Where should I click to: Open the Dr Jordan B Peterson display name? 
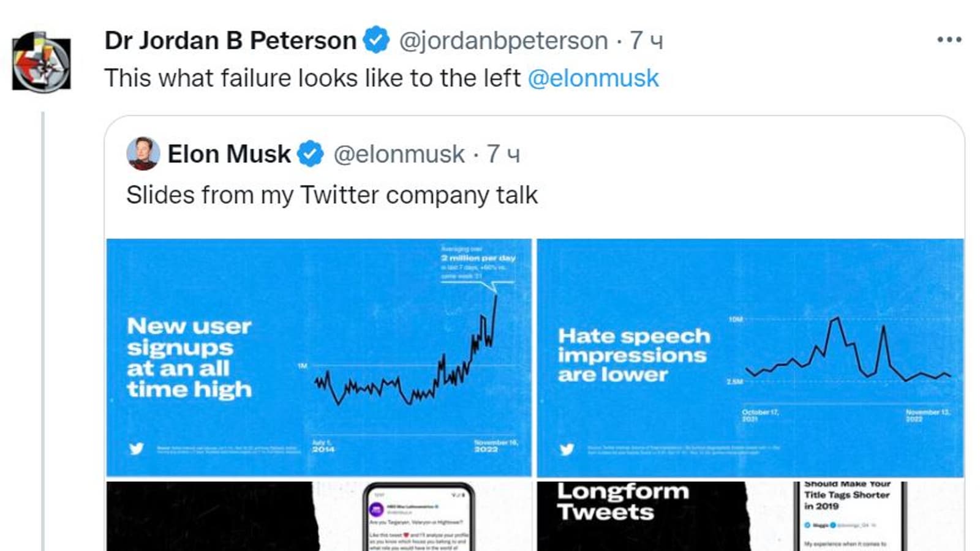230,41
